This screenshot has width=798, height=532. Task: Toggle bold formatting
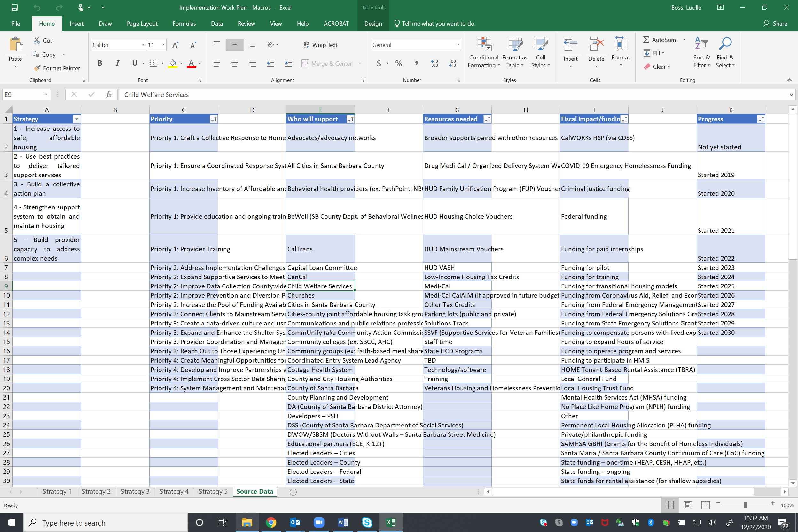click(x=100, y=63)
